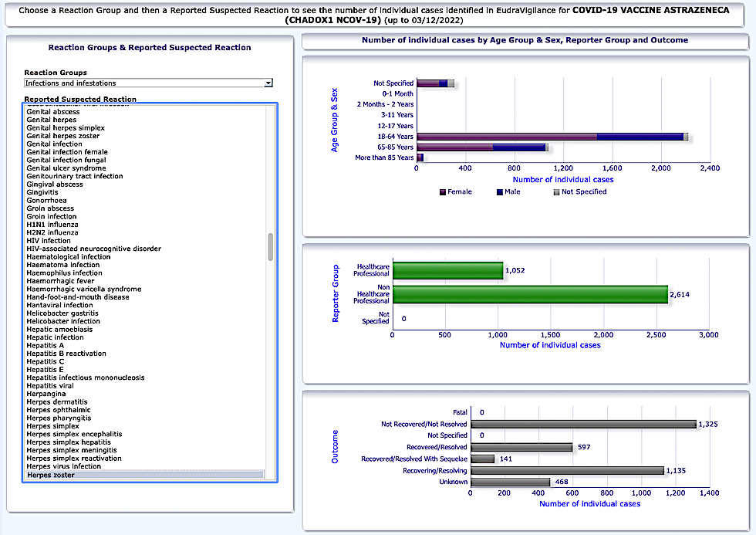The image size is (756, 535).
Task: Choose 'Hepatitis C' reaction
Action: tap(45, 362)
